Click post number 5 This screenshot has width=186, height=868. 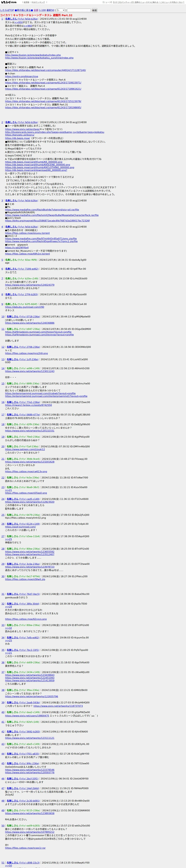point(2,260)
